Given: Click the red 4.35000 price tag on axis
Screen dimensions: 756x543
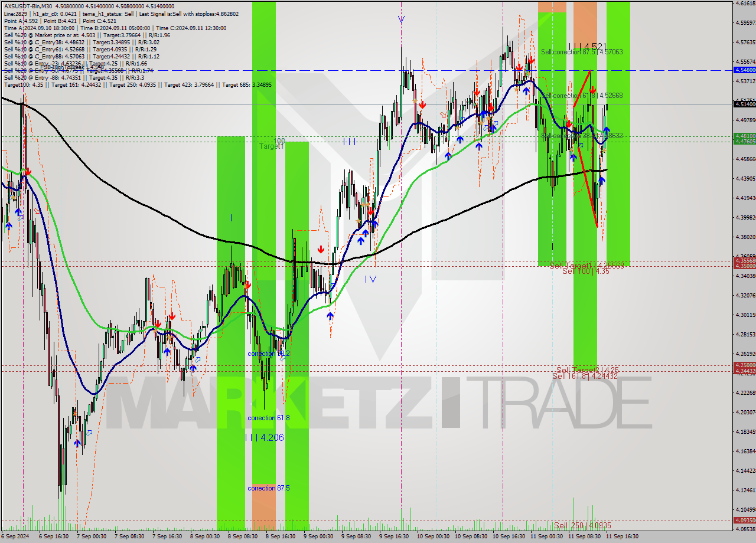Looking at the screenshot, I should [x=744, y=266].
